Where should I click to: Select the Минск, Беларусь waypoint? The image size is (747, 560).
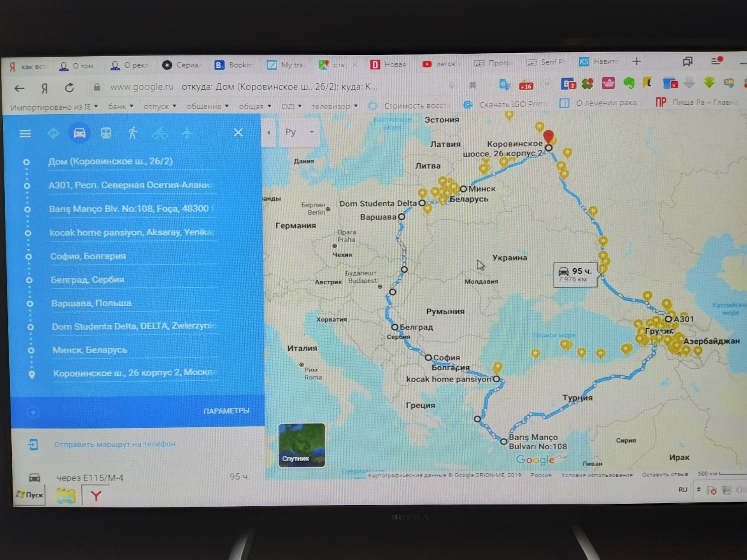136,350
